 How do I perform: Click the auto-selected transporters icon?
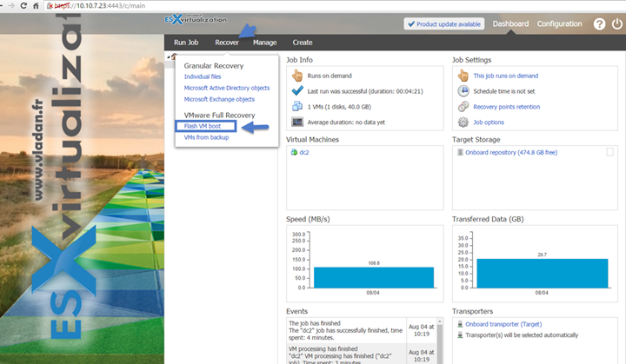tap(460, 335)
